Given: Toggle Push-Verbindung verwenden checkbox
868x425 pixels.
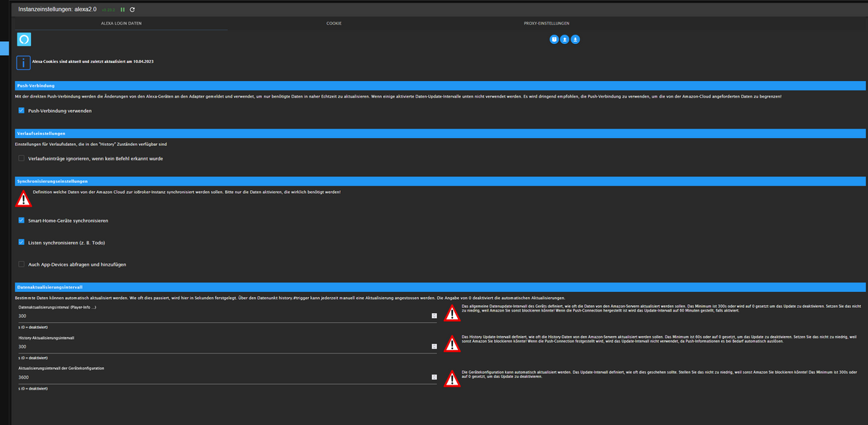Looking at the screenshot, I should tap(22, 111).
